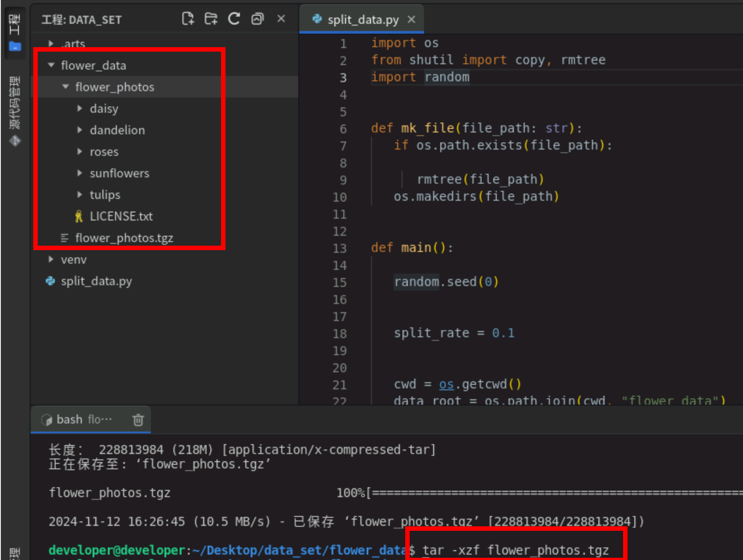Click 'os.path.exists(file_path)' on line 7
Image resolution: width=743 pixels, height=560 pixels.
[x=510, y=146]
